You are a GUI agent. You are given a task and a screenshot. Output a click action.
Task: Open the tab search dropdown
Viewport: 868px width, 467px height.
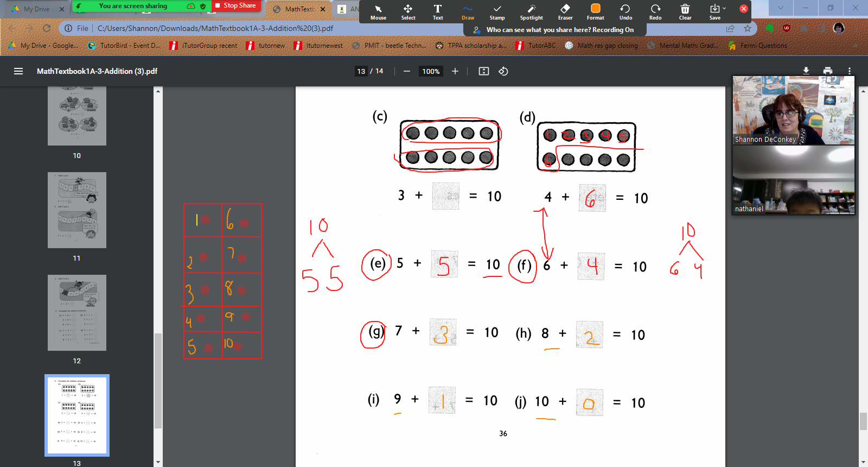pos(781,8)
